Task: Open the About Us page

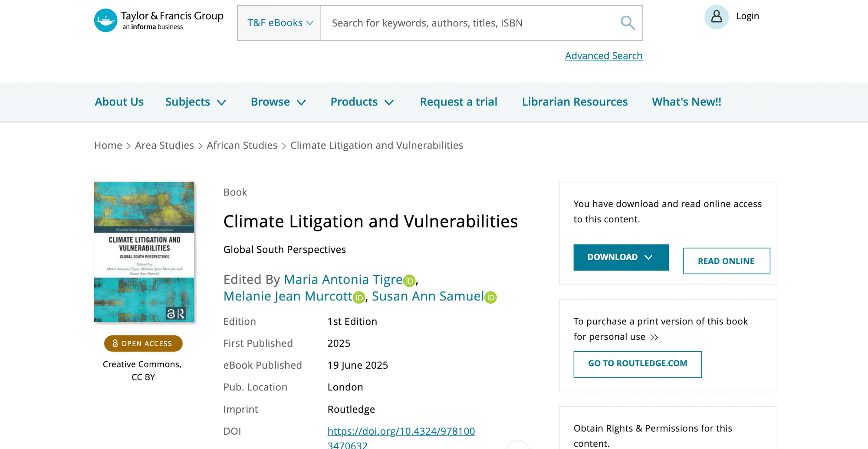Action: pyautogui.click(x=119, y=102)
